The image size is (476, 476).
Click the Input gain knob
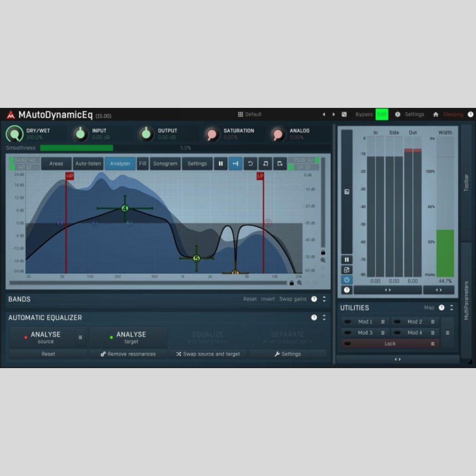pos(81,134)
